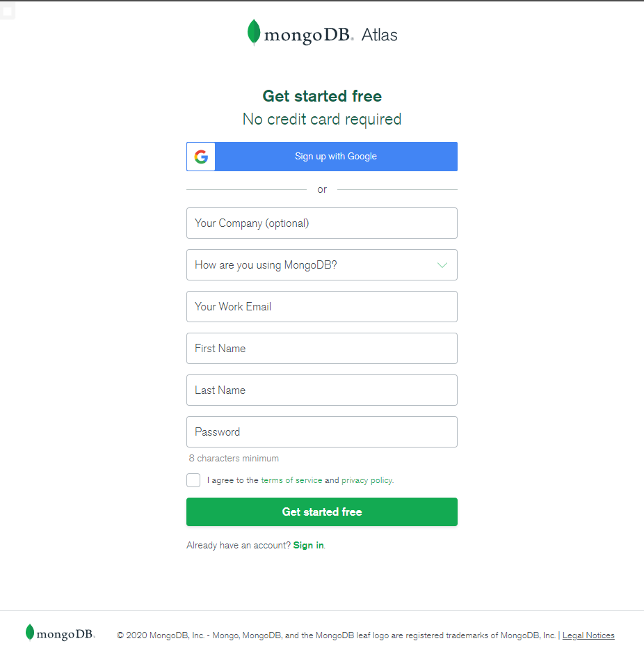
Task: Open the Legal Notices footer link
Action: pos(588,635)
